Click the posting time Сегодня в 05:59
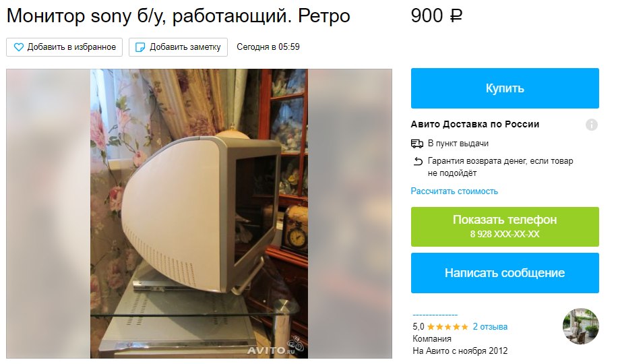This screenshot has width=618, height=364. pos(268,47)
